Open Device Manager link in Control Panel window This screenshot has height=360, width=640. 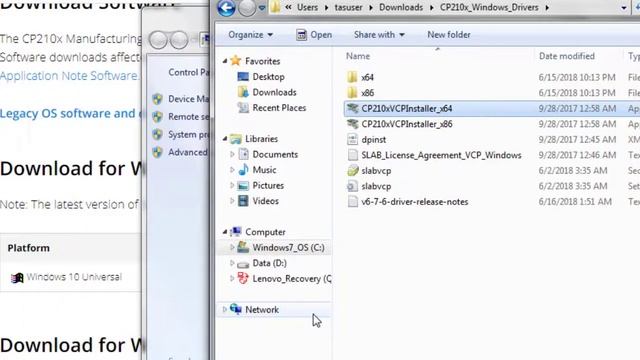pos(188,99)
